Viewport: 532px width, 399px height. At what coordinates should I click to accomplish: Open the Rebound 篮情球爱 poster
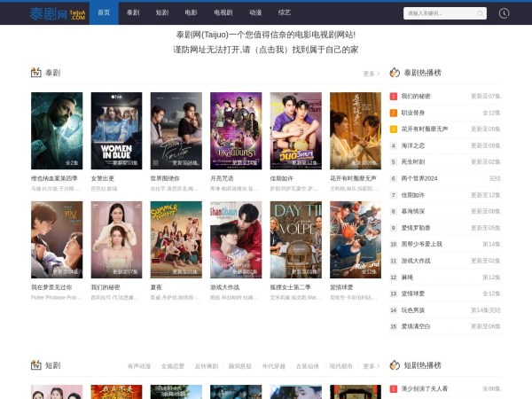tap(356, 239)
